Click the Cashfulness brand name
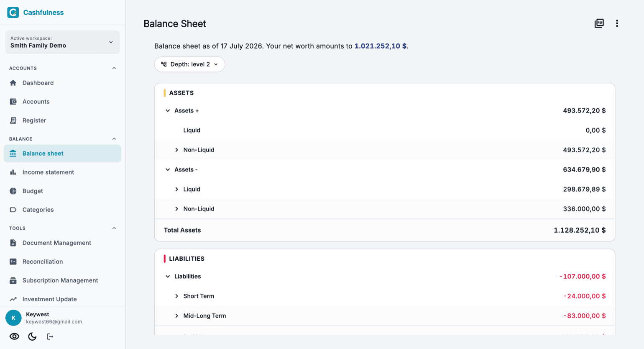The height and width of the screenshot is (349, 644). pyautogui.click(x=43, y=13)
